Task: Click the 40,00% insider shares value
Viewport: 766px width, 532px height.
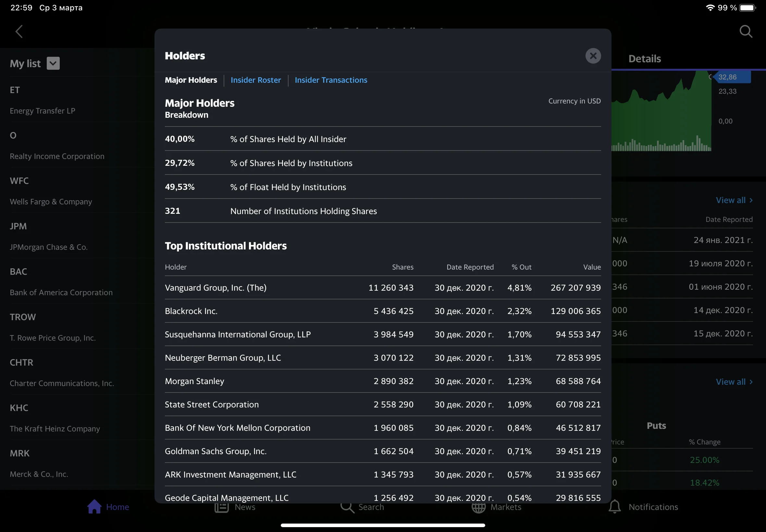Action: point(180,139)
